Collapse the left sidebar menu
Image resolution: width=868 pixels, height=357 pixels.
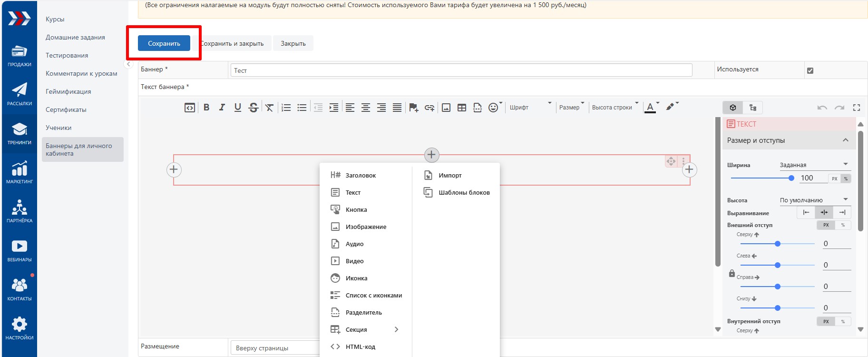click(128, 64)
